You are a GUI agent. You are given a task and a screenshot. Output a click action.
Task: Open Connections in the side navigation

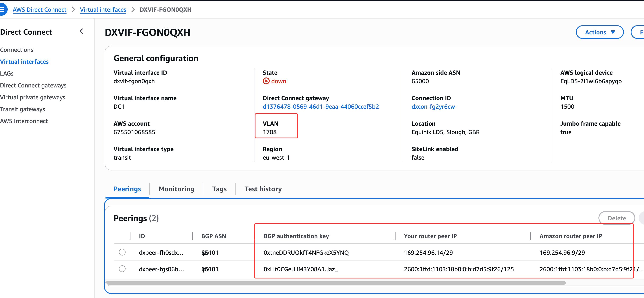click(x=17, y=50)
